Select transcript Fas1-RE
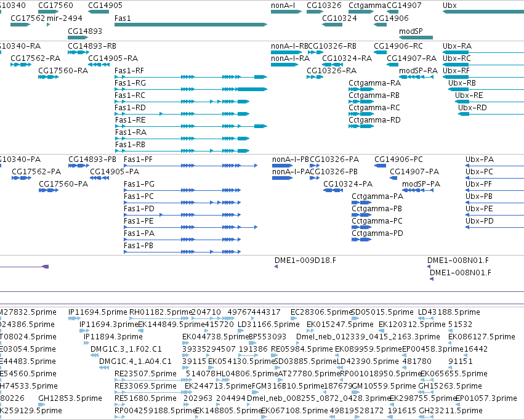 pos(191,126)
